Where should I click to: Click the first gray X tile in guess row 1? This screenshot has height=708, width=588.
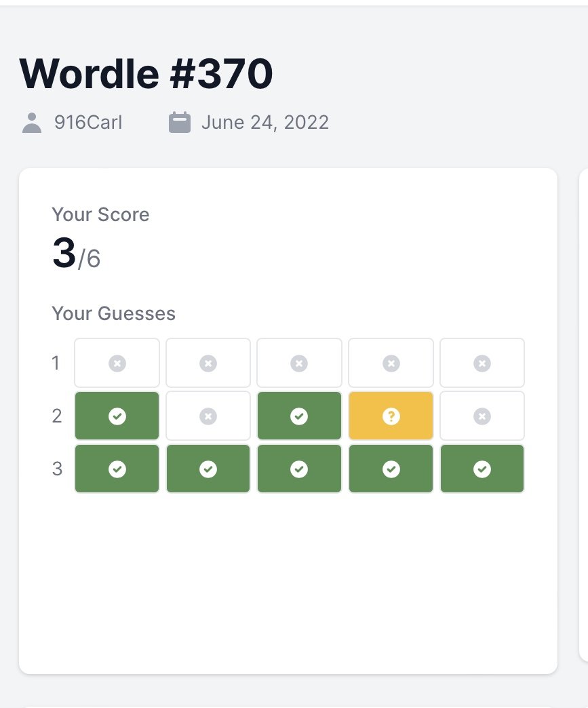coord(117,363)
